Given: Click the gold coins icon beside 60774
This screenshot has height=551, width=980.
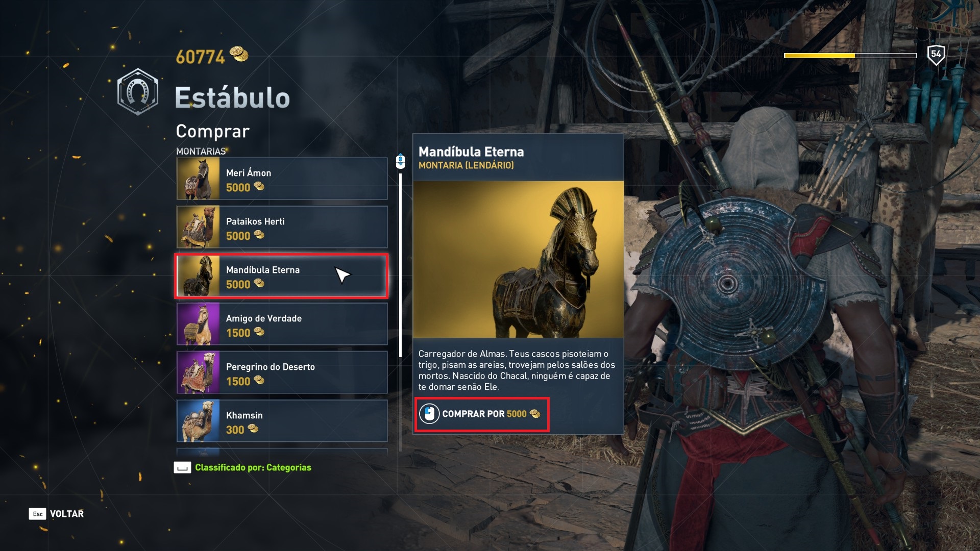Looking at the screenshot, I should (238, 54).
